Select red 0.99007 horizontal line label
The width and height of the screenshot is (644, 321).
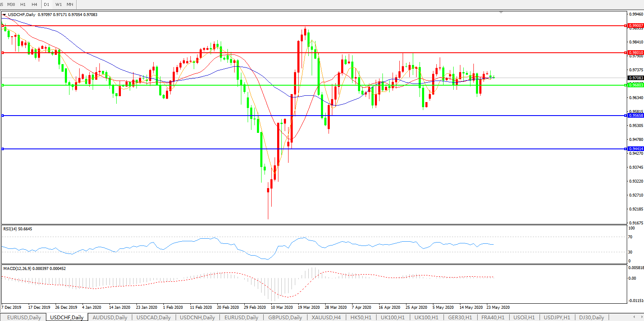635,26
